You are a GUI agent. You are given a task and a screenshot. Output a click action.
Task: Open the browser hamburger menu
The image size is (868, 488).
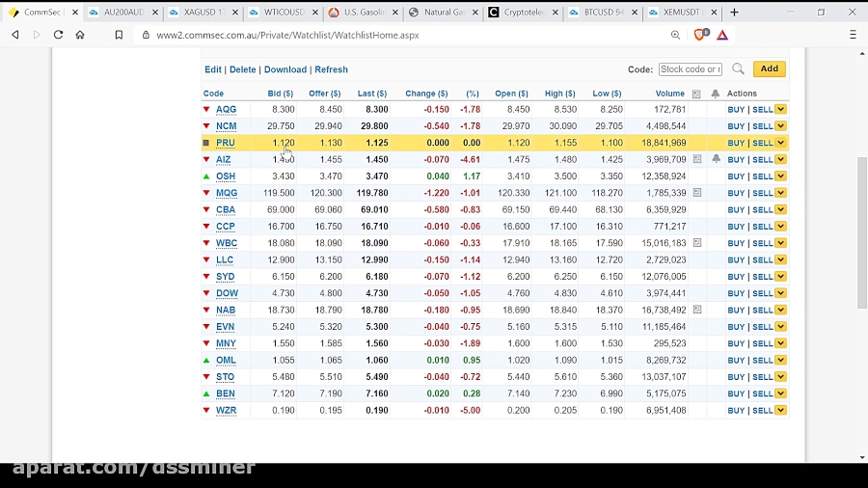(x=853, y=35)
